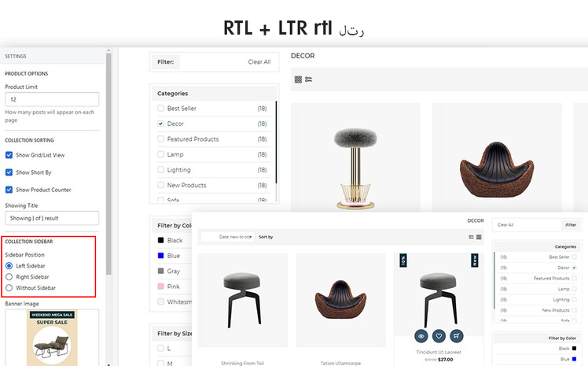Tick the Lamp checkbox in the LTR Categories list

[160, 154]
